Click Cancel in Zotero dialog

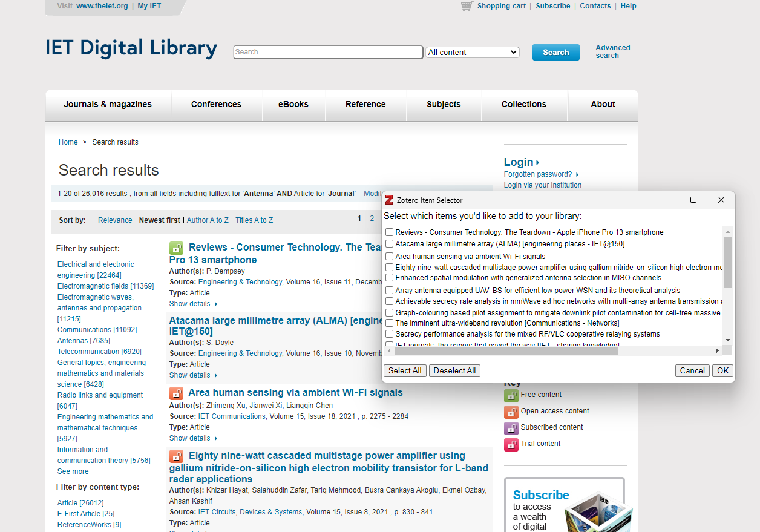(x=692, y=370)
